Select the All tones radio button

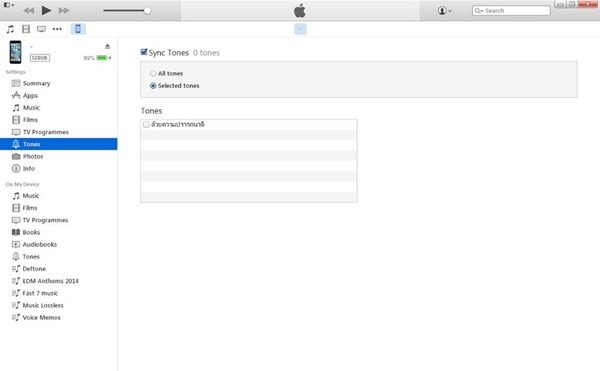pyautogui.click(x=153, y=73)
